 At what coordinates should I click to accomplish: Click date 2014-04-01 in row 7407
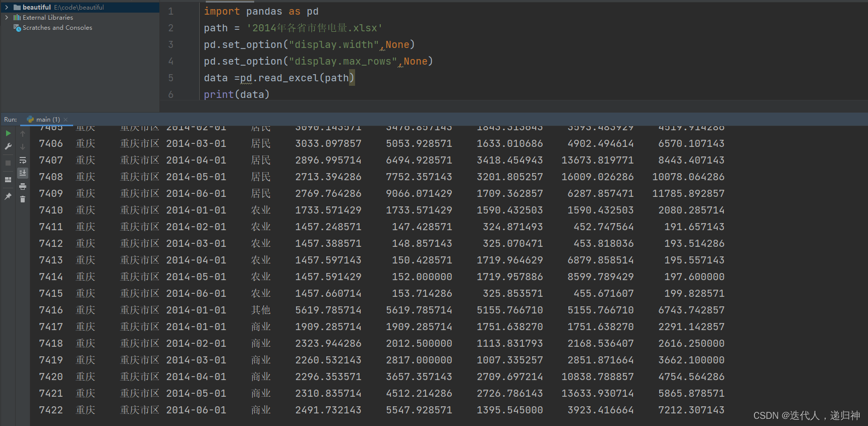click(x=196, y=160)
